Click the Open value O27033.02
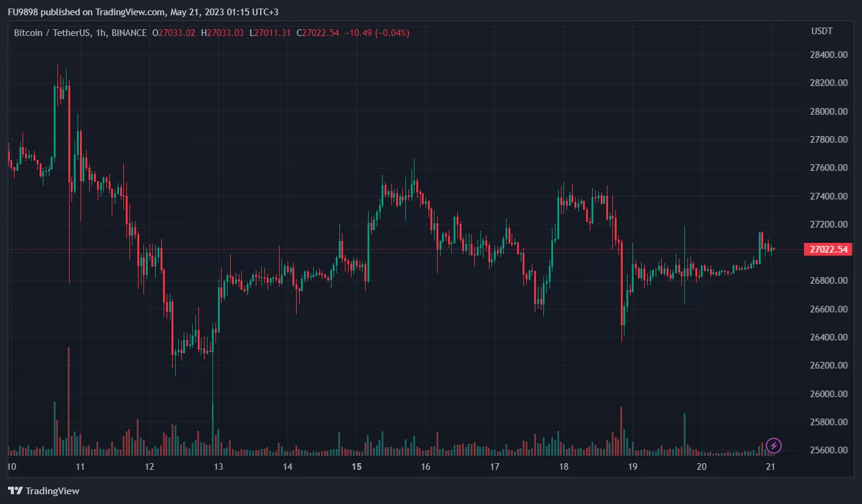 tap(174, 33)
